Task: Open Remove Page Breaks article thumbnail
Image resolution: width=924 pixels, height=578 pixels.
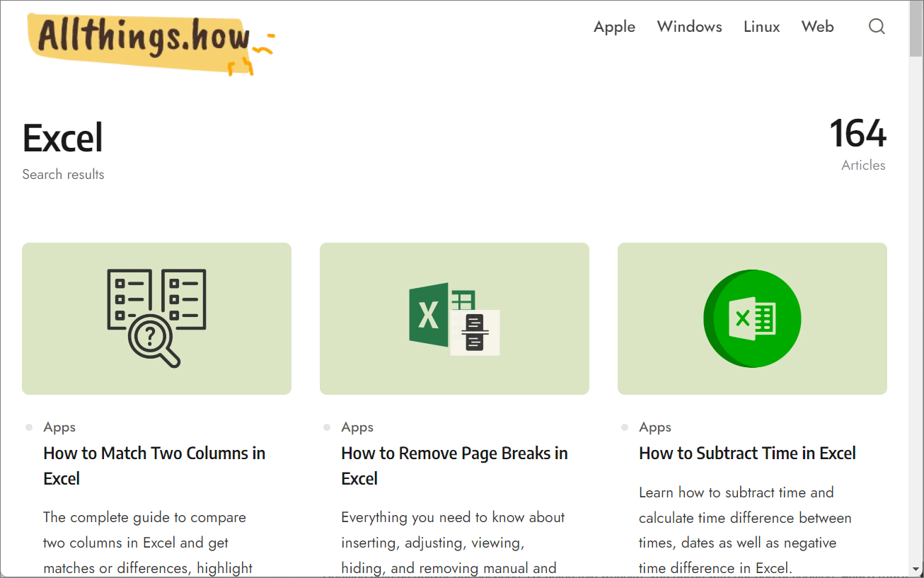Action: click(x=454, y=318)
